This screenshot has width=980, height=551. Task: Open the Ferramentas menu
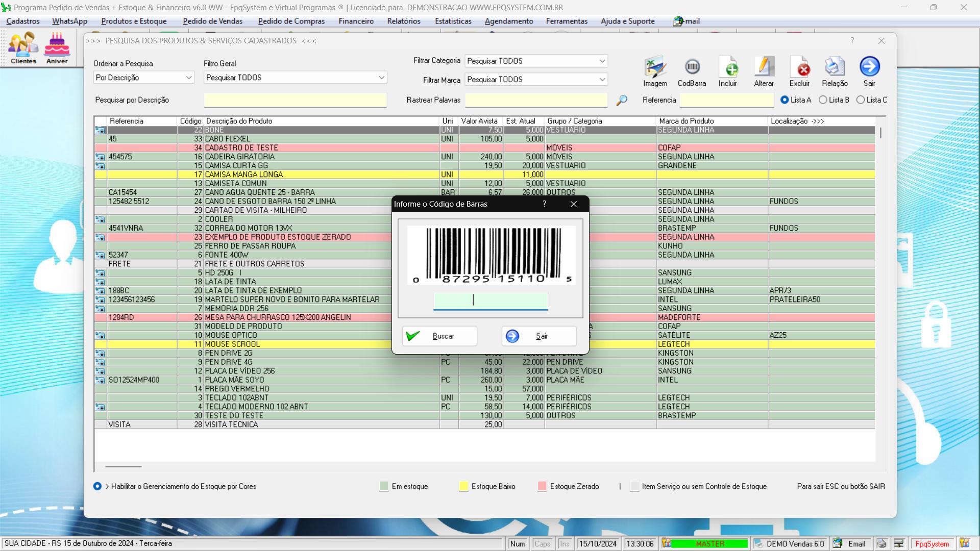567,21
